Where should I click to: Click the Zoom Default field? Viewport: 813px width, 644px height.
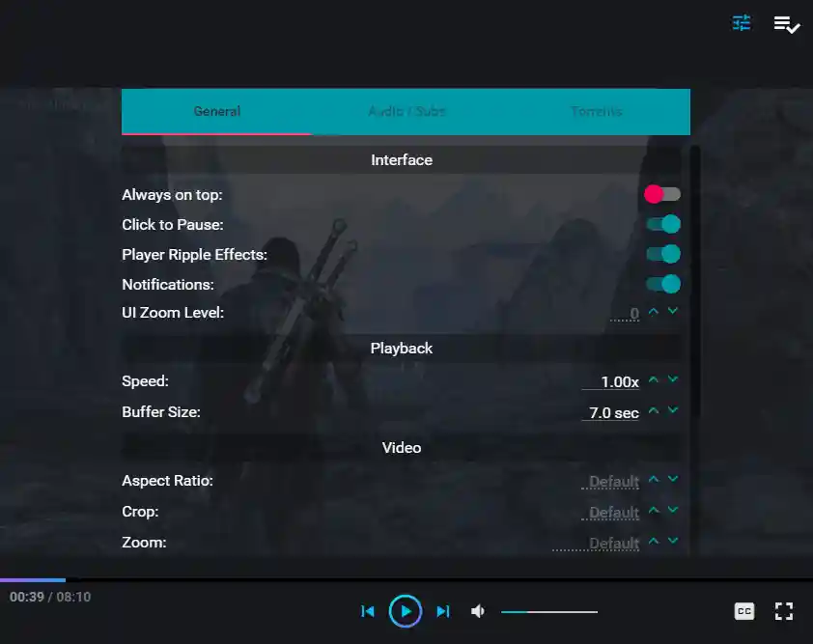(596, 544)
